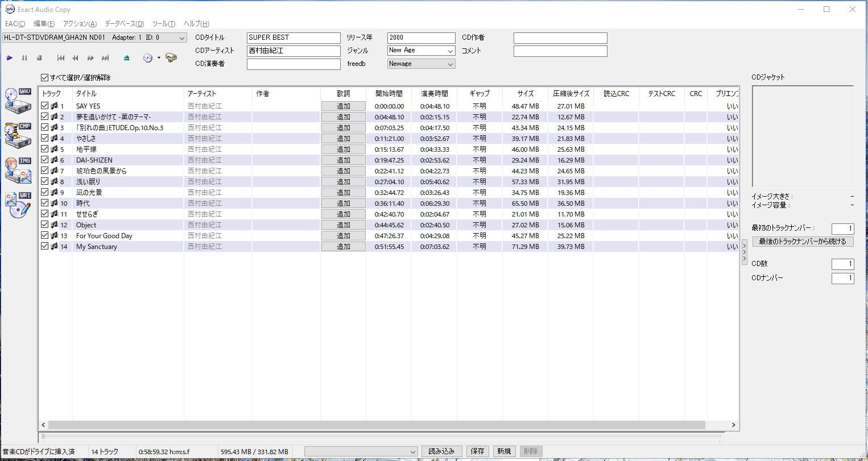
Task: Click the horizontal scrollbar of track list
Action: click(377, 425)
